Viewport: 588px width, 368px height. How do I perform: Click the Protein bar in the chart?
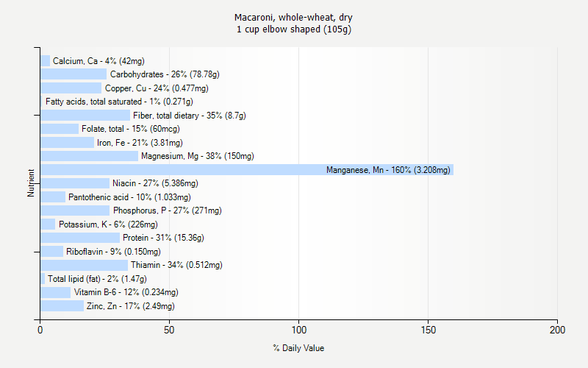point(80,238)
